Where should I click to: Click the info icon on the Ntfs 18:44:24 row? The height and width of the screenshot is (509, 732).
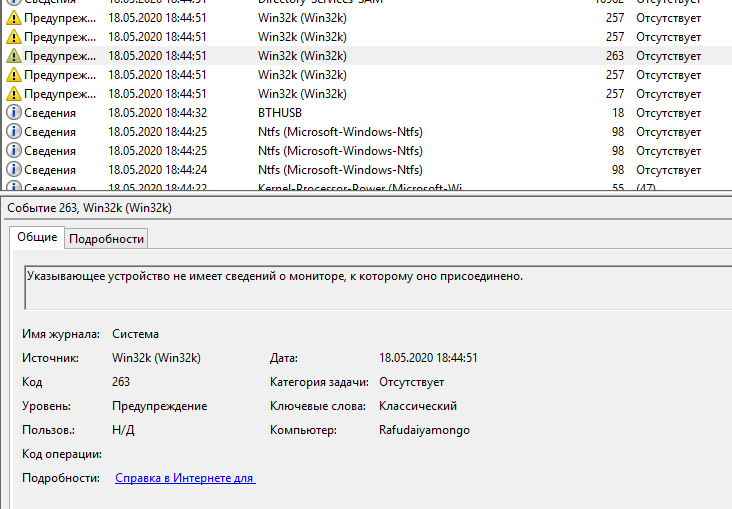coord(13,170)
